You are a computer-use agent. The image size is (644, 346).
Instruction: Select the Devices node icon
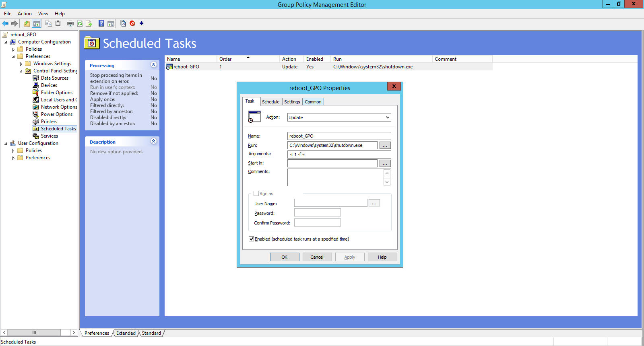[36, 85]
